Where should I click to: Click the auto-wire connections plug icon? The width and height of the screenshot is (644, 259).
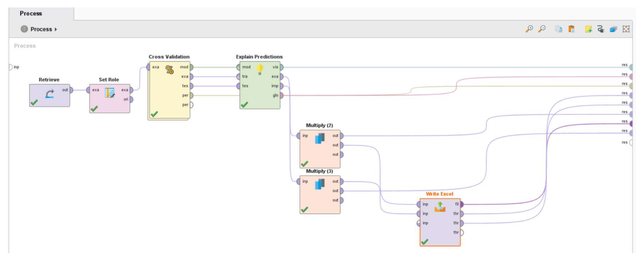[601, 29]
